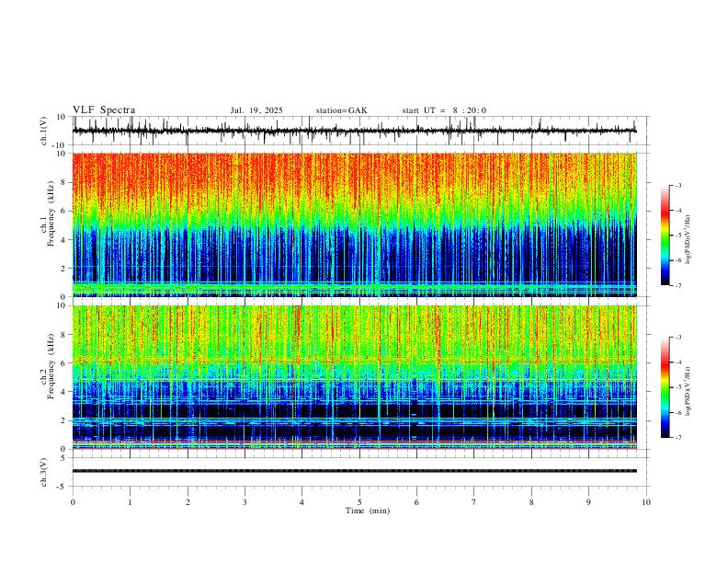
Task: Click the ch.3 black signal band
Action: [354, 471]
